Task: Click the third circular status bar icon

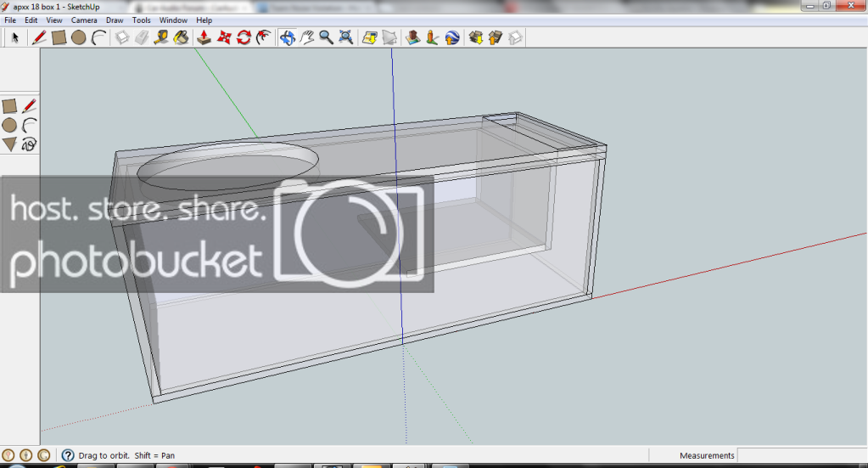Action: (x=44, y=455)
